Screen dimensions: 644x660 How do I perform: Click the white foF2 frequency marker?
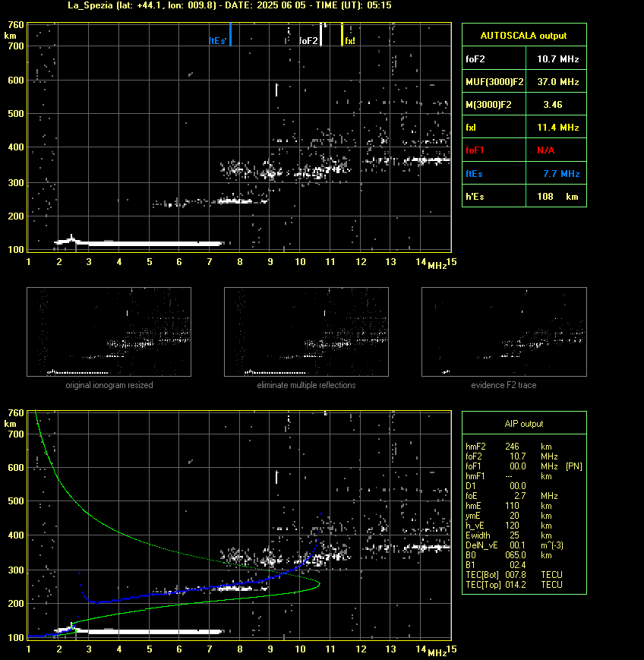320,34
